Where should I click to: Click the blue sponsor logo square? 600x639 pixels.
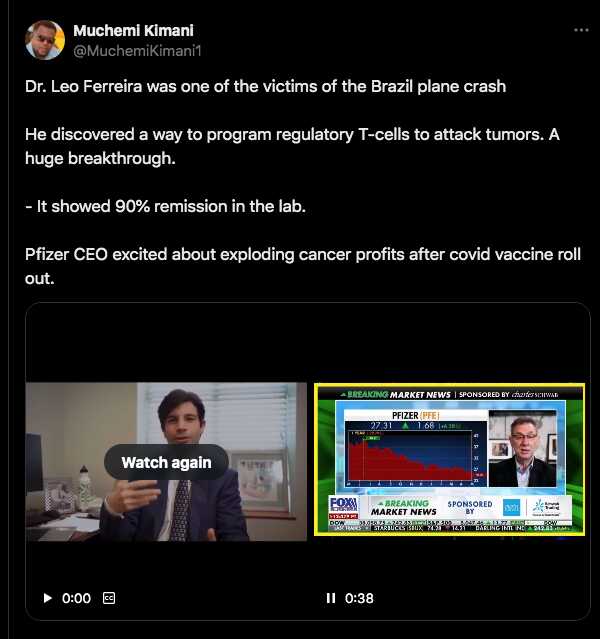(511, 507)
